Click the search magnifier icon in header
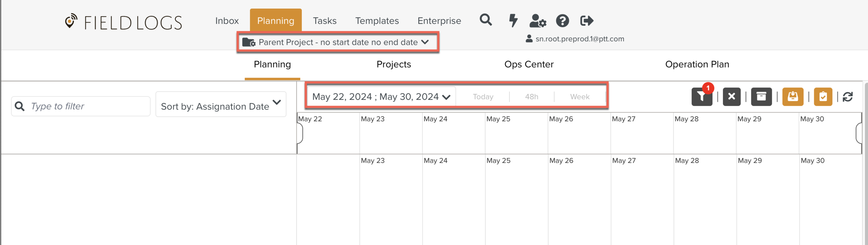 (x=485, y=20)
